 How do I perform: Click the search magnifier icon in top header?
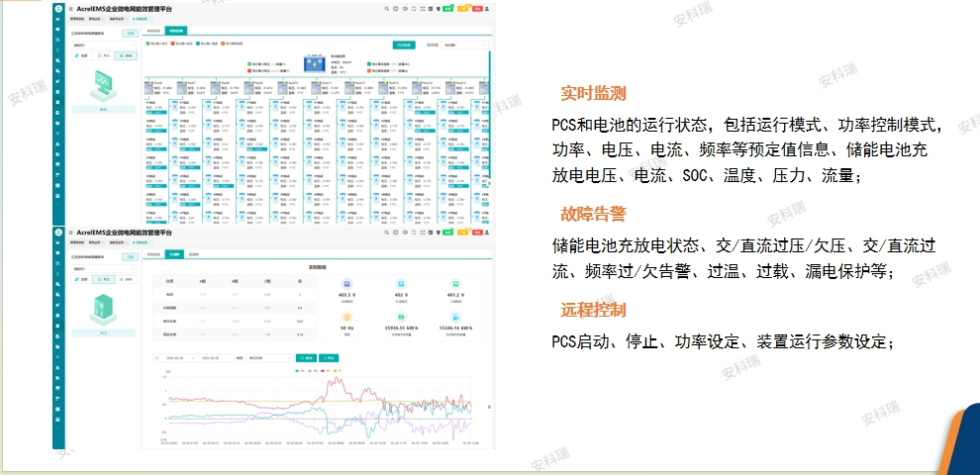(x=387, y=8)
